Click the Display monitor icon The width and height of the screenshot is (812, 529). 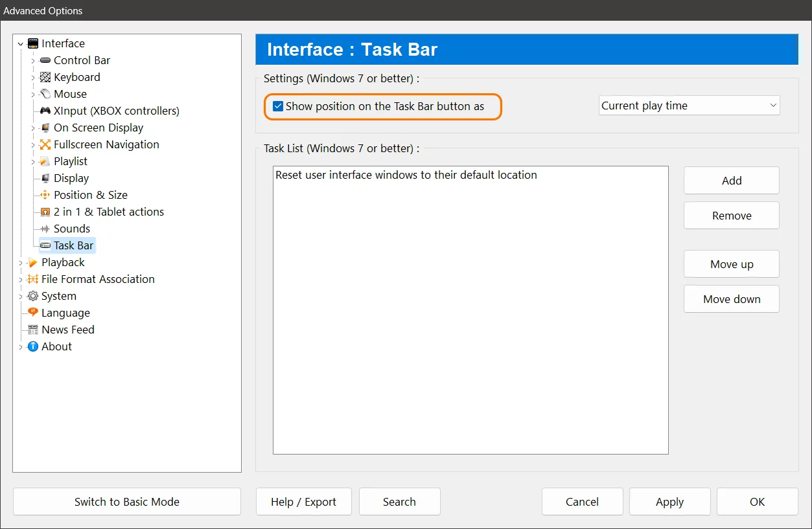click(45, 178)
